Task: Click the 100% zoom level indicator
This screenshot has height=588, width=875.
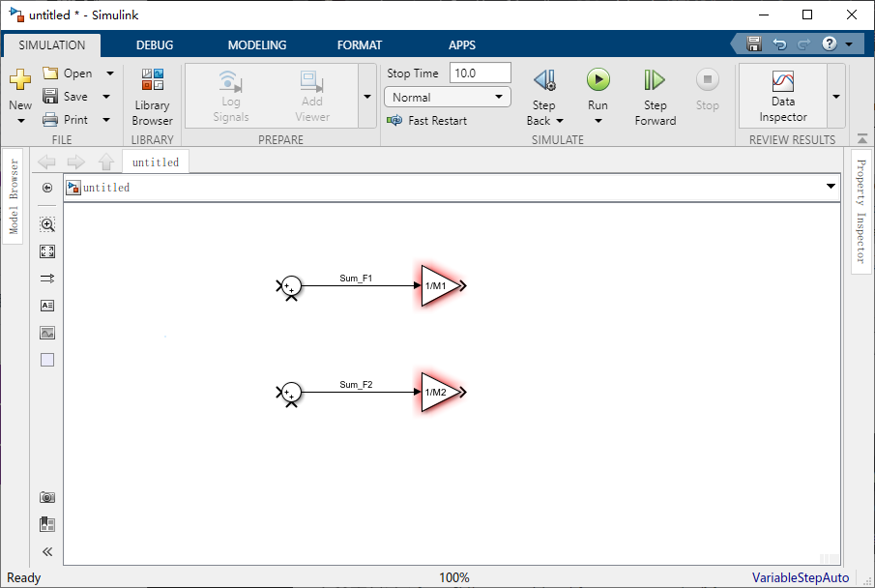Action: (454, 577)
